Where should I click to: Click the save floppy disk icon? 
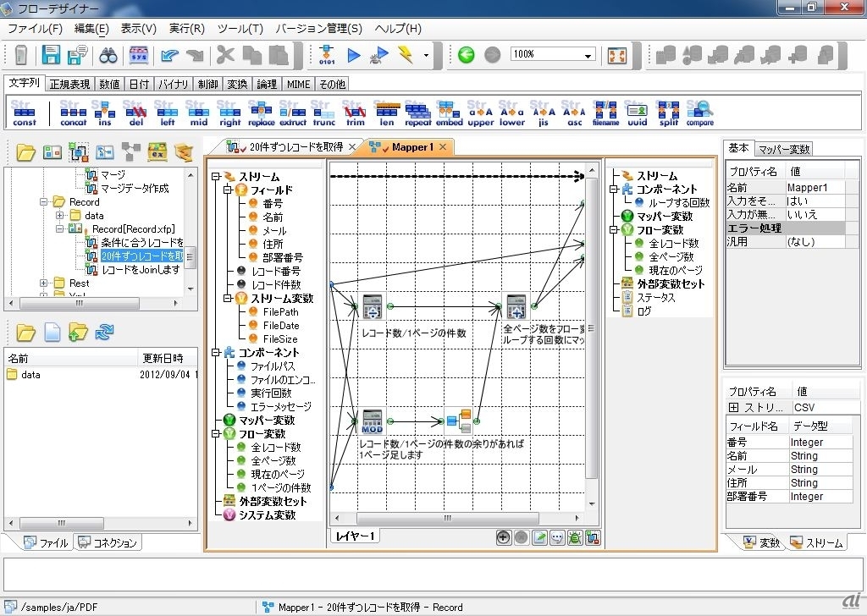(x=52, y=55)
